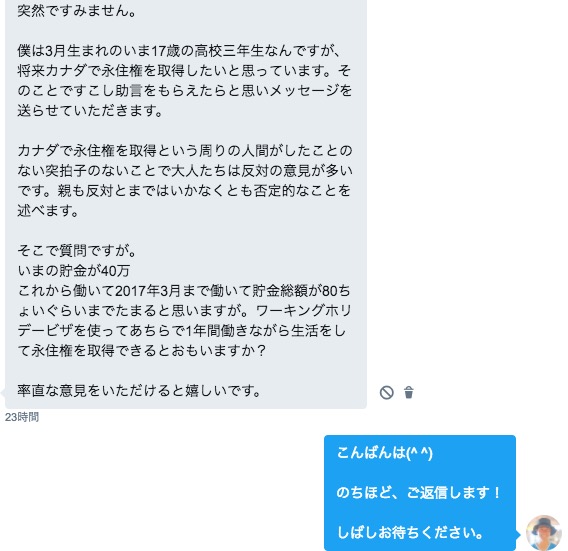Screen dimensions: 568x551
Task: Click the opening line 突然ですみません。
Action: click(x=77, y=11)
